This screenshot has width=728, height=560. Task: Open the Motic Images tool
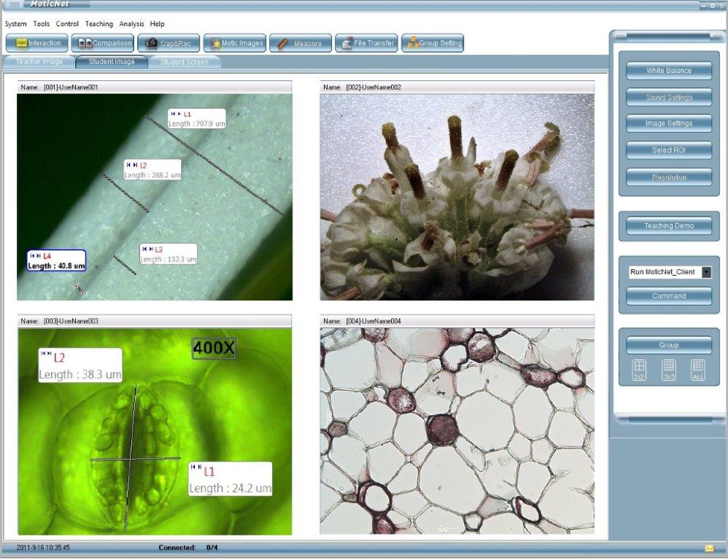tap(234, 43)
